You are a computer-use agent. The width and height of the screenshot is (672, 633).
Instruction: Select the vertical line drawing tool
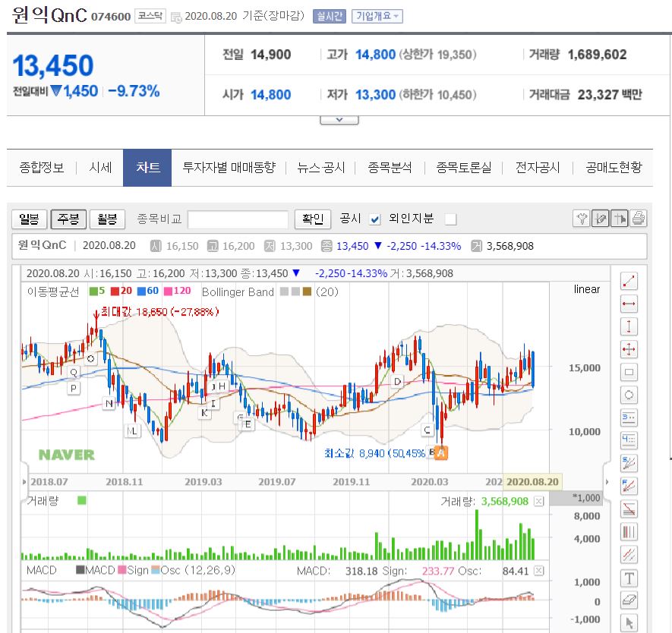629,327
